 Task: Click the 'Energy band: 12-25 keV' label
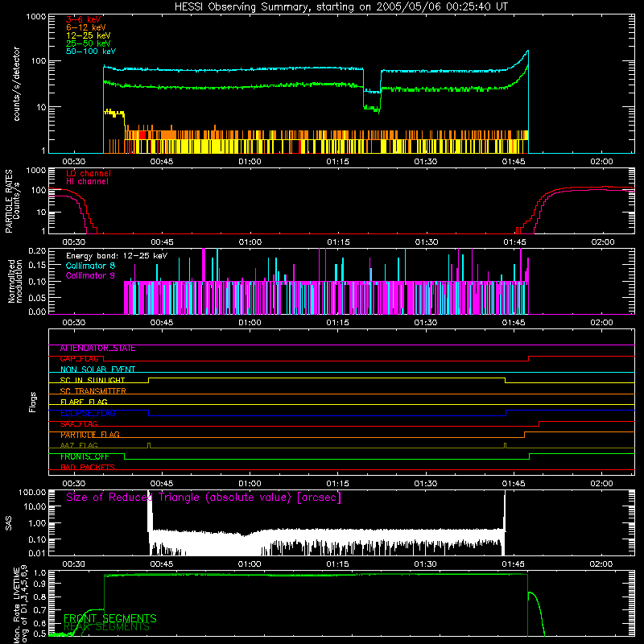click(x=117, y=256)
